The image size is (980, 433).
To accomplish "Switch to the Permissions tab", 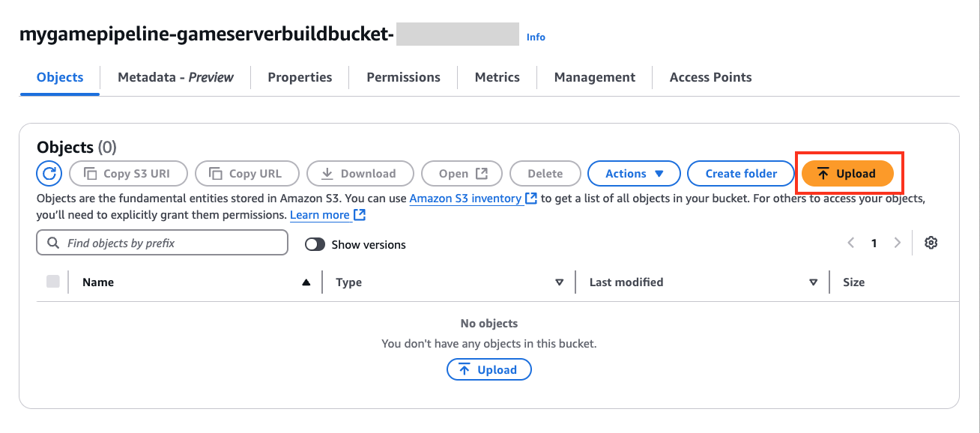I will click(403, 76).
